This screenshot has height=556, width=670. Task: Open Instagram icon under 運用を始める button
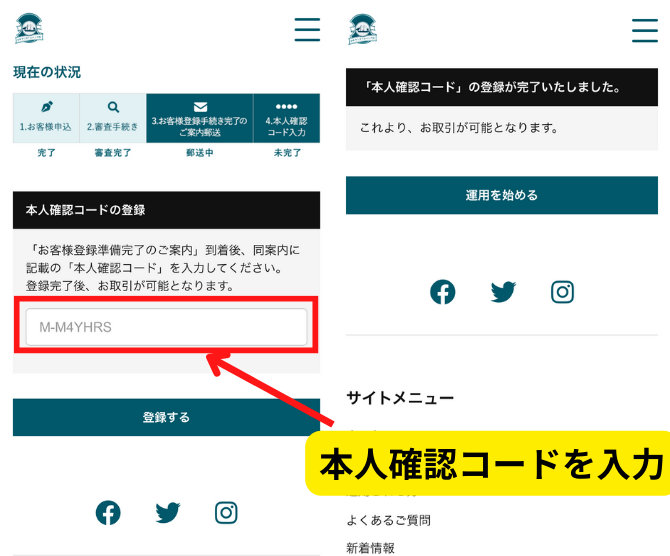pos(563,292)
